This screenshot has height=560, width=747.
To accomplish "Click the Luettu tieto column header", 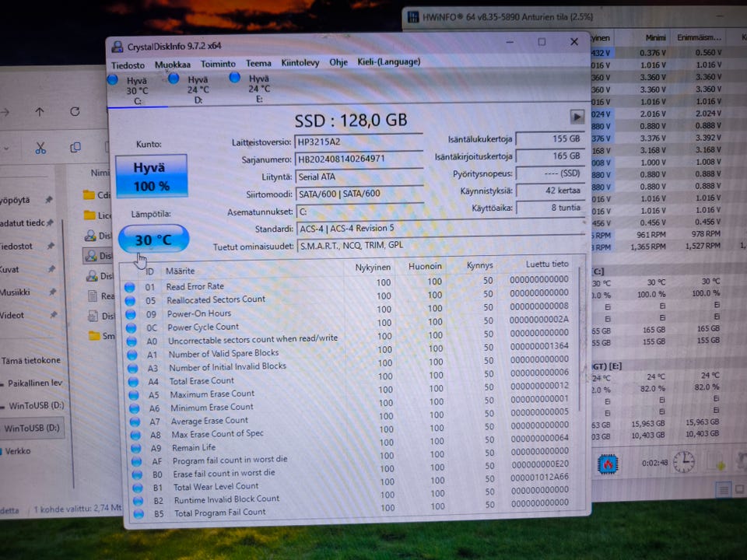I will coord(547,264).
